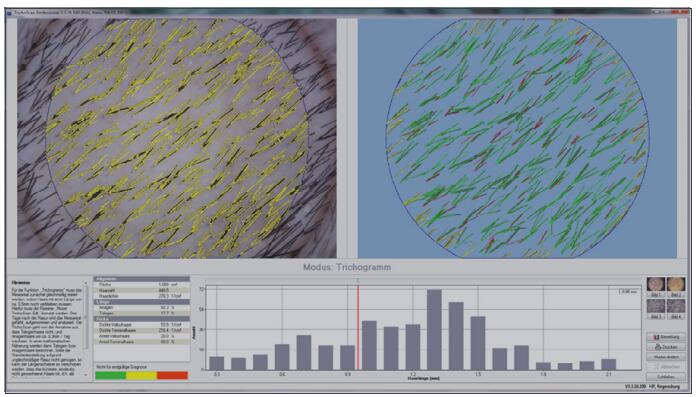696x397 pixels.
Task: Click the red threshold line in histogram
Action: coord(358,328)
